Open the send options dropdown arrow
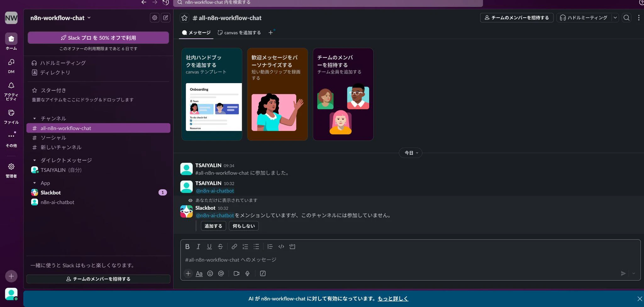Screen dimensions: 644x307 634,274
